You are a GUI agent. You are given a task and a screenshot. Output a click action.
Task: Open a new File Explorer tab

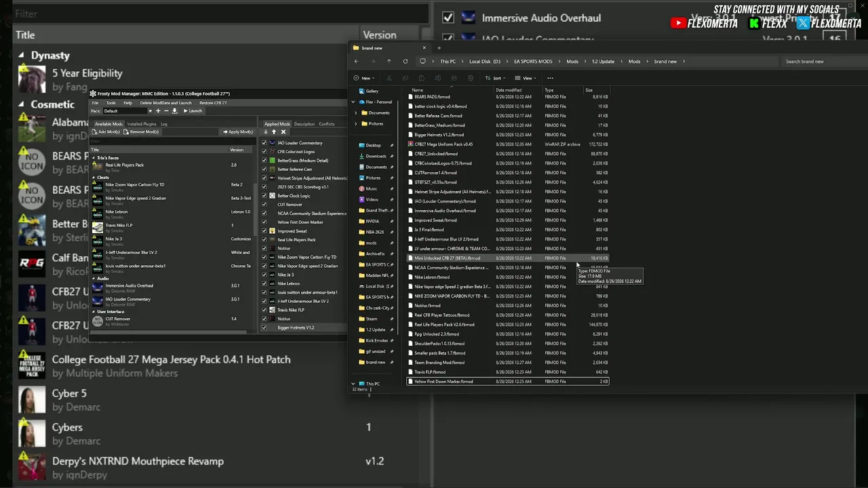(439, 48)
